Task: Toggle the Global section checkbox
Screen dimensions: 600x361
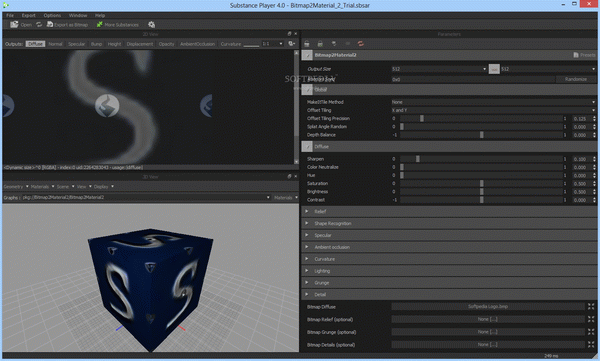Action: (x=307, y=90)
